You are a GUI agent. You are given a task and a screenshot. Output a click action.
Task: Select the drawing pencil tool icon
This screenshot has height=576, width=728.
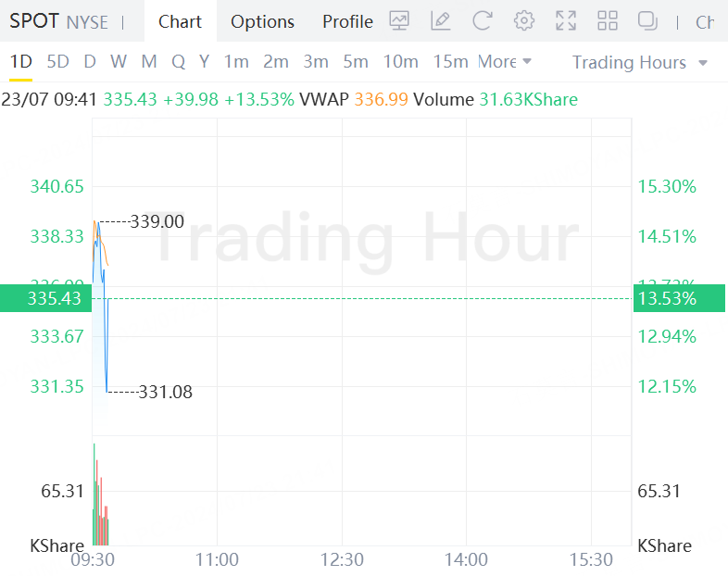pyautogui.click(x=441, y=21)
